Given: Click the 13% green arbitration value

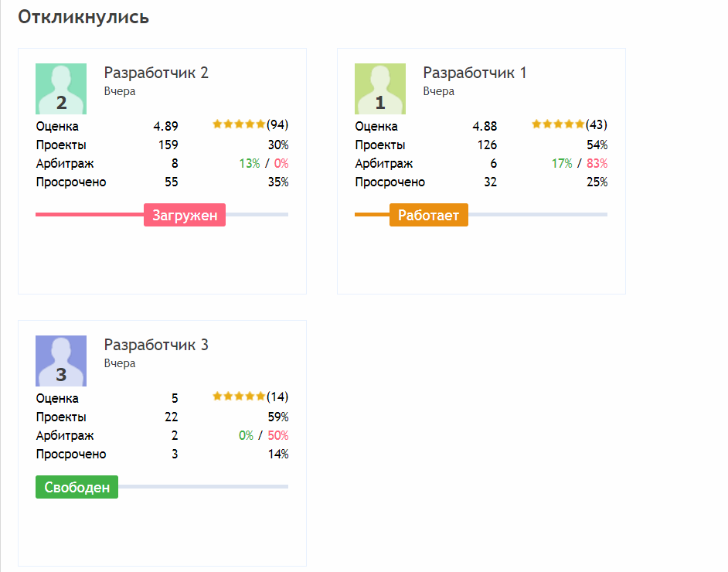Looking at the screenshot, I should 250,164.
